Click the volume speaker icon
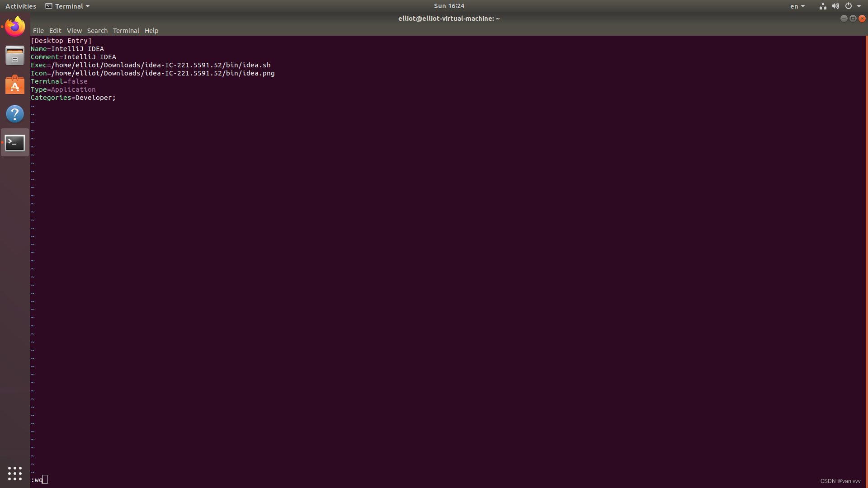This screenshot has height=488, width=868. [835, 6]
